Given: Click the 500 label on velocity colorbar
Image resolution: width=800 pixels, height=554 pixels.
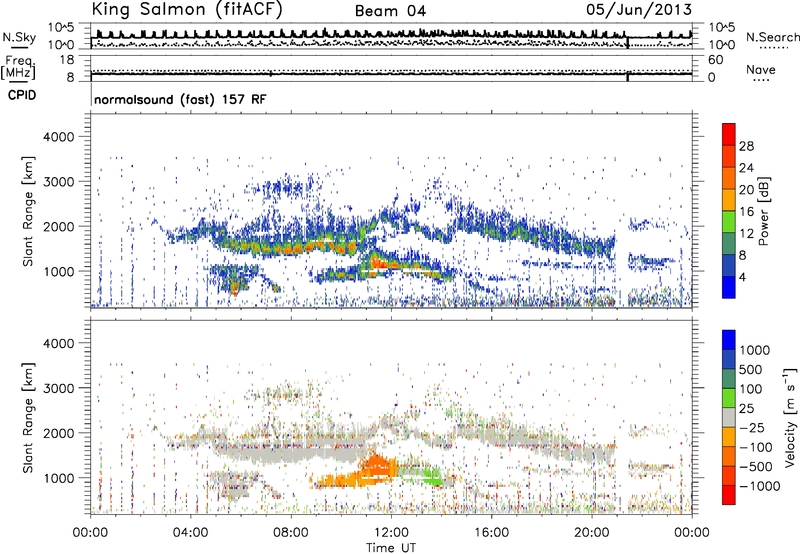Looking at the screenshot, I should [x=751, y=369].
